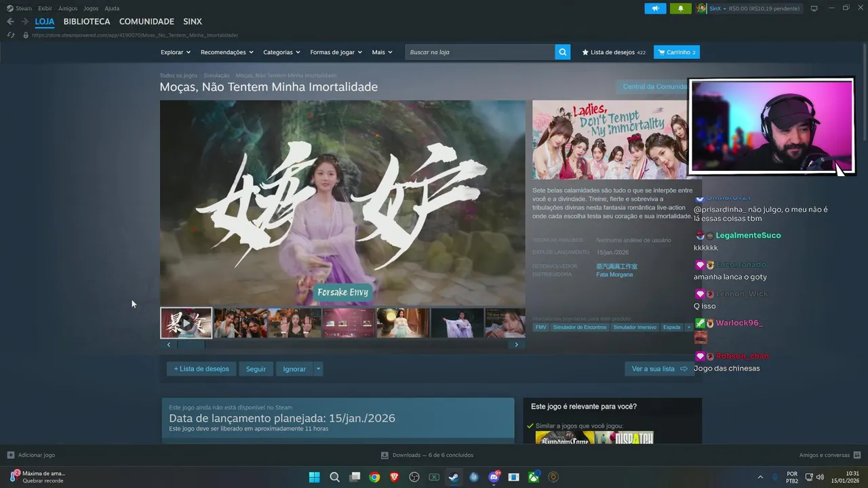Viewport: 868px width, 488px height.
Task: Expand the Mais dropdown
Action: point(382,52)
